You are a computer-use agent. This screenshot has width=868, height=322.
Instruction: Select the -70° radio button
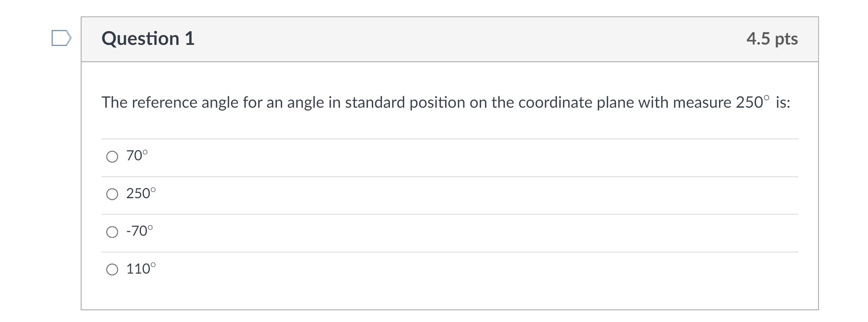click(x=112, y=232)
